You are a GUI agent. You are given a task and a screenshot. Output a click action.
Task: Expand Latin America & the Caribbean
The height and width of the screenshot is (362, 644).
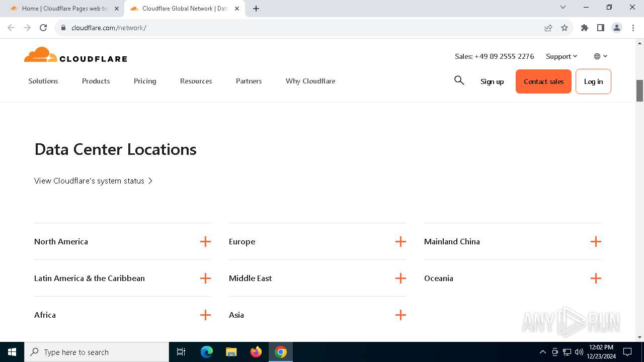tap(122, 279)
